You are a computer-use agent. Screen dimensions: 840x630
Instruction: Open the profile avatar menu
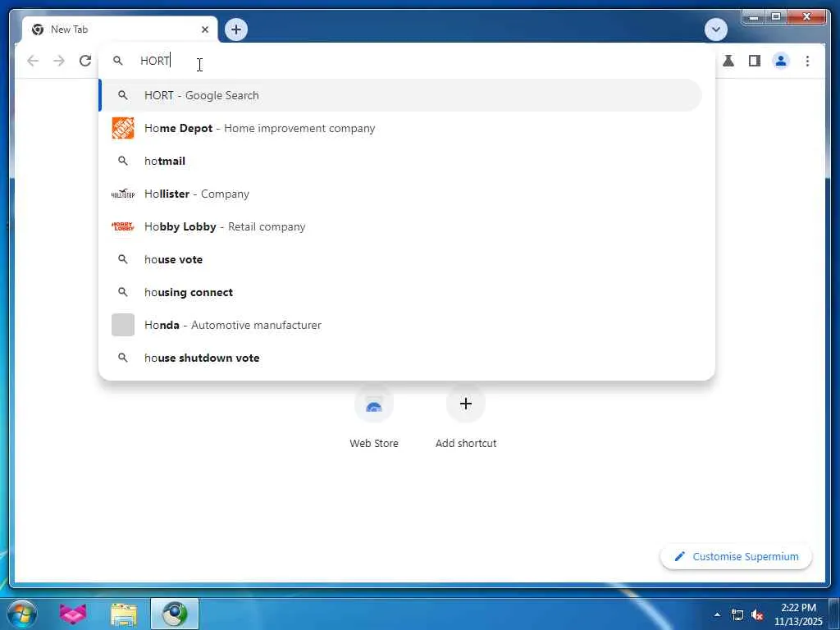click(x=781, y=61)
